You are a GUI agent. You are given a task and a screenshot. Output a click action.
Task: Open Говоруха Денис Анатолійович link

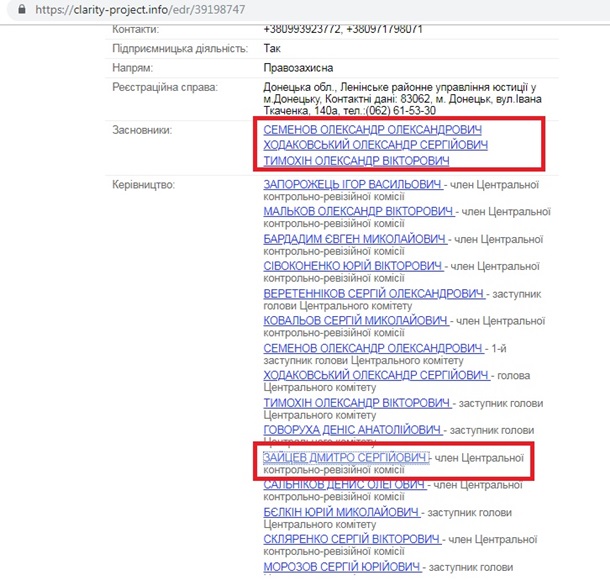(x=352, y=429)
